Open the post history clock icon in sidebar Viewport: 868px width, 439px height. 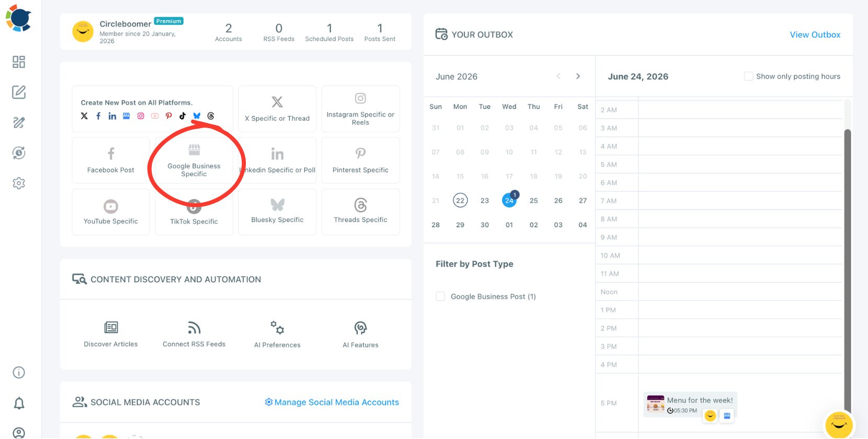click(19, 153)
